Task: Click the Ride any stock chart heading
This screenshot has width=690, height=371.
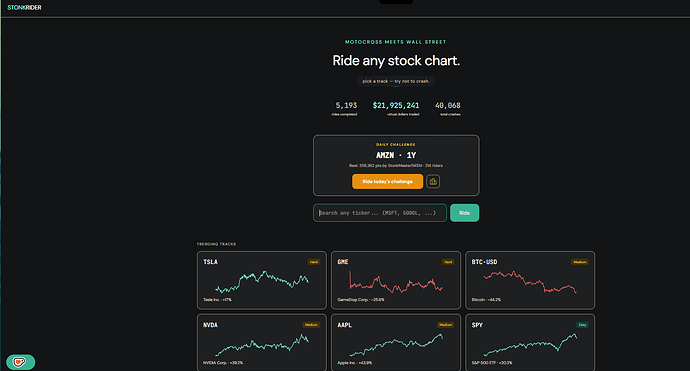Action: coord(396,61)
